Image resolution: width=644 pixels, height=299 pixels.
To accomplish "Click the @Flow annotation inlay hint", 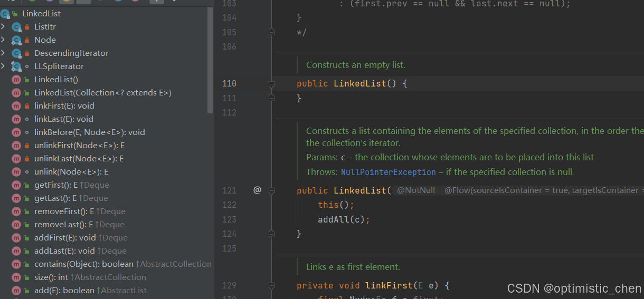I will pos(543,190).
